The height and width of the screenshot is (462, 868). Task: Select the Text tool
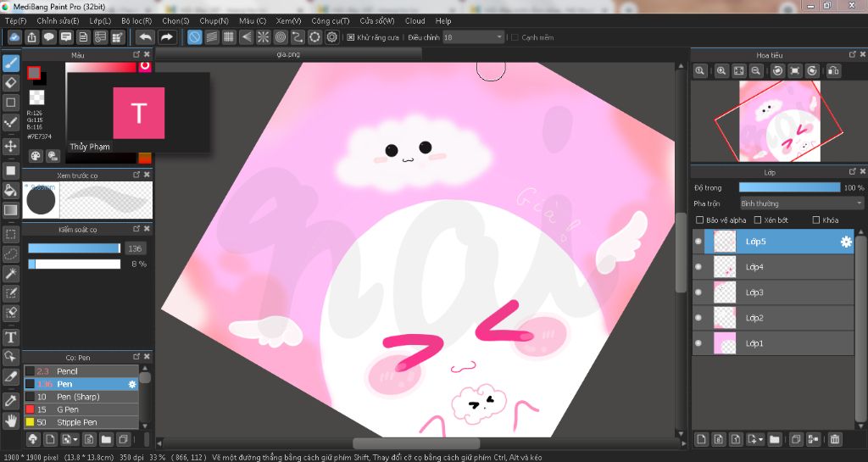tap(10, 337)
